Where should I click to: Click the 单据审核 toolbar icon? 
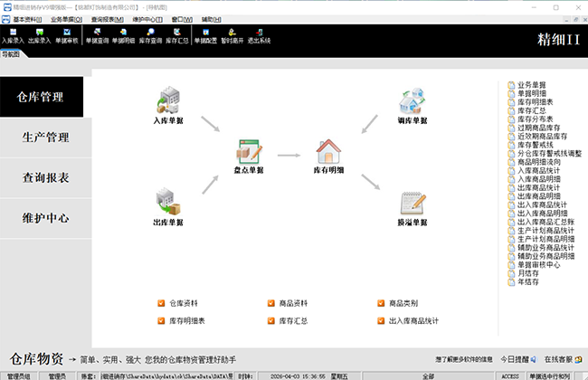coord(67,36)
